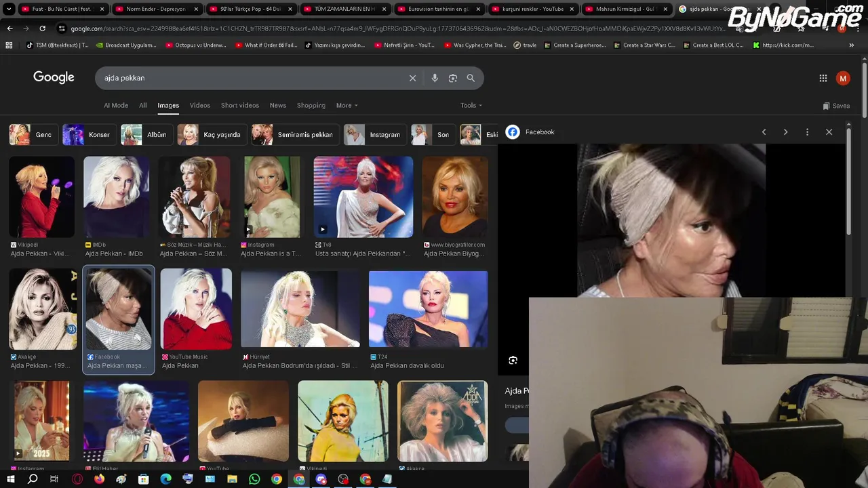Select the Instagram filter chip

374,134
